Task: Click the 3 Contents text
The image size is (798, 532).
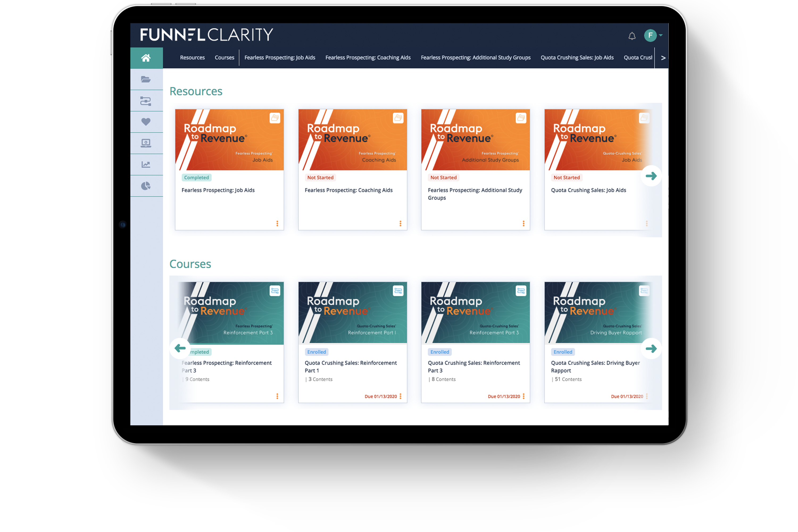Action: click(x=321, y=379)
